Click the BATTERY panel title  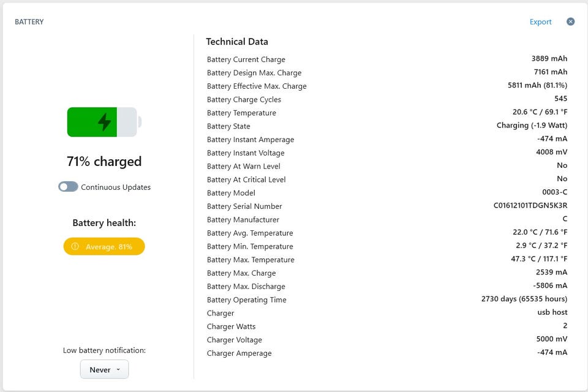click(x=29, y=22)
